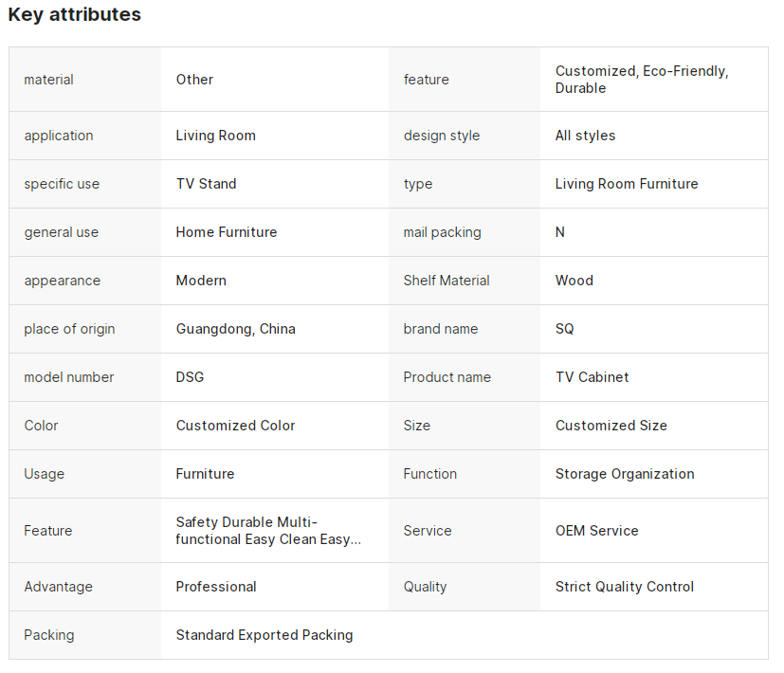Click the 'Wood' shelf material value
784x673 pixels.
click(x=574, y=281)
